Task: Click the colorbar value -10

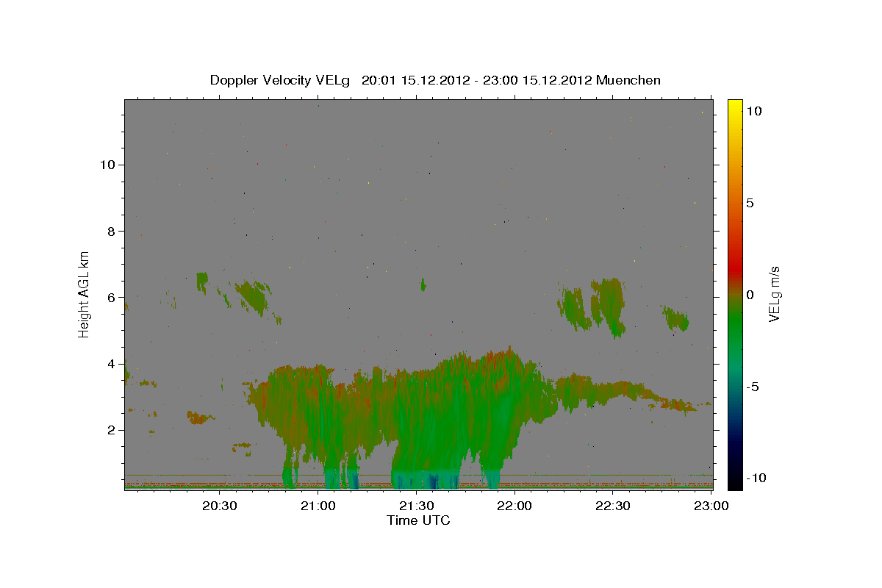Action: pos(756,478)
